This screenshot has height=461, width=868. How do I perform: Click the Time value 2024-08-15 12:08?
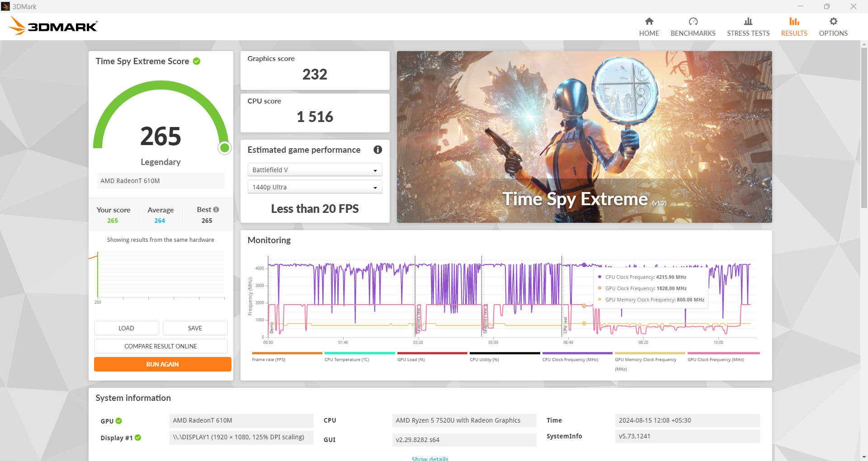pos(687,420)
